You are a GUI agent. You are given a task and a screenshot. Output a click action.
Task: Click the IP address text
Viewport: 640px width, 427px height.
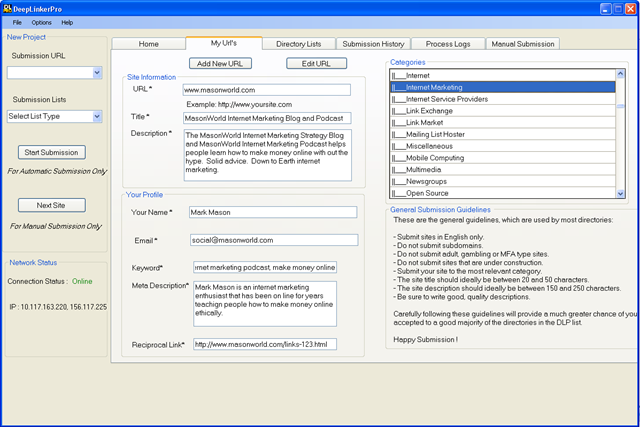pyautogui.click(x=58, y=307)
